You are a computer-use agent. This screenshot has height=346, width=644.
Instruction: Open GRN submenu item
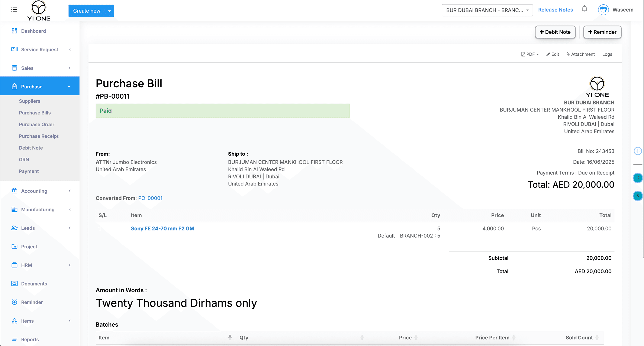pos(24,159)
